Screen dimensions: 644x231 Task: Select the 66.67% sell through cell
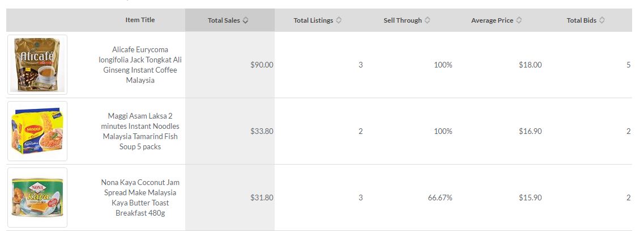[x=440, y=198]
